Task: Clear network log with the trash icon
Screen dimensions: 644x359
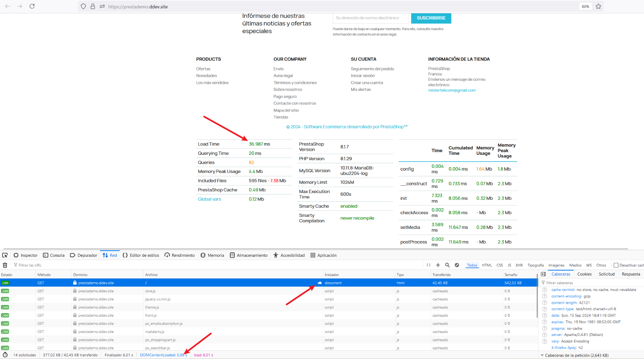Action: [x=5, y=265]
